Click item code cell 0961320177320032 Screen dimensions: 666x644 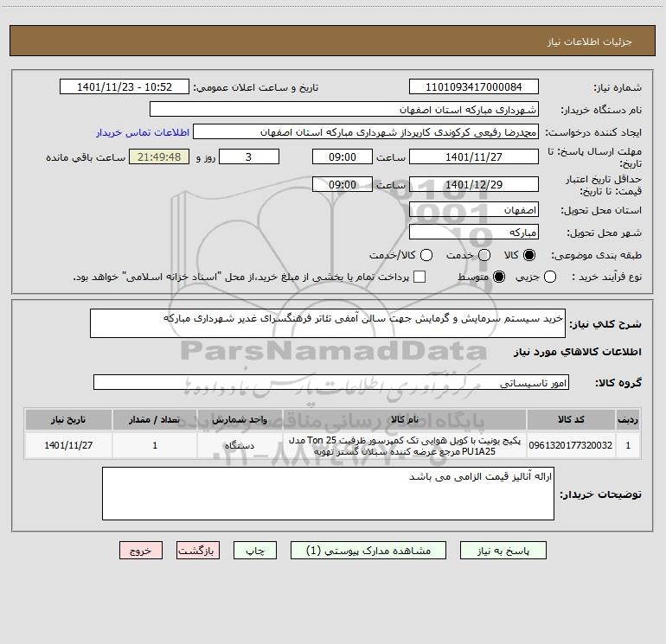pyautogui.click(x=571, y=445)
